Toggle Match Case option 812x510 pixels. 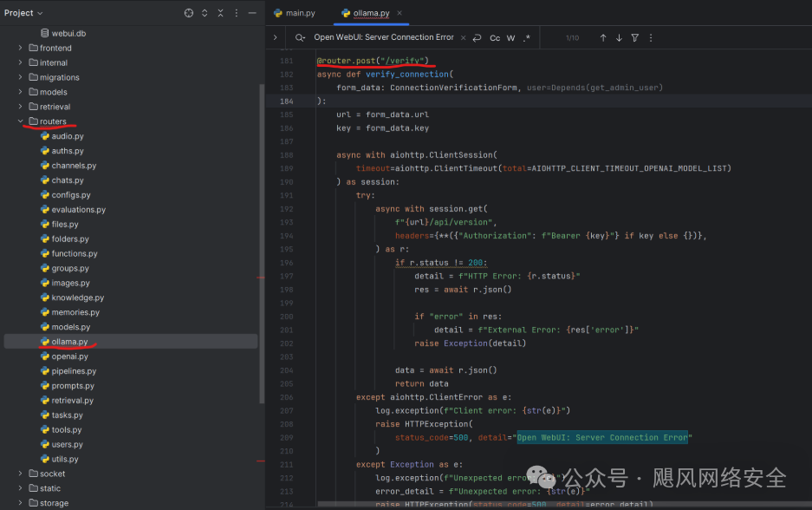click(495, 38)
